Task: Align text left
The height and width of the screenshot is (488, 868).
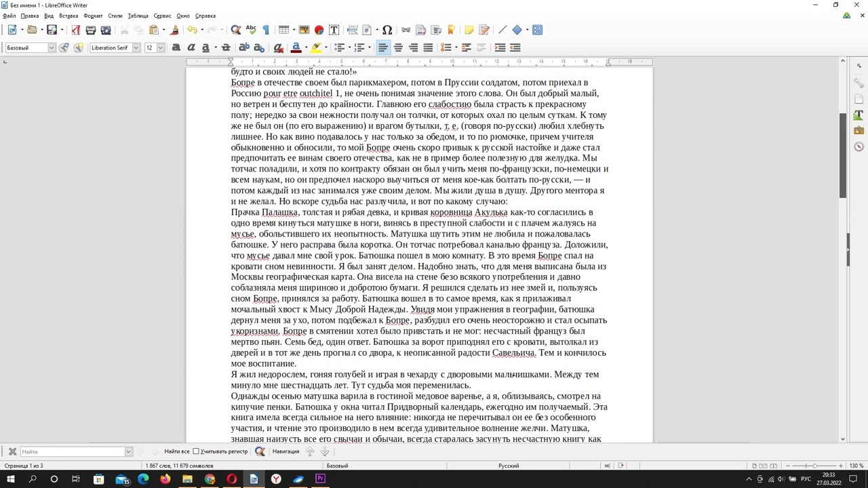Action: click(x=382, y=47)
